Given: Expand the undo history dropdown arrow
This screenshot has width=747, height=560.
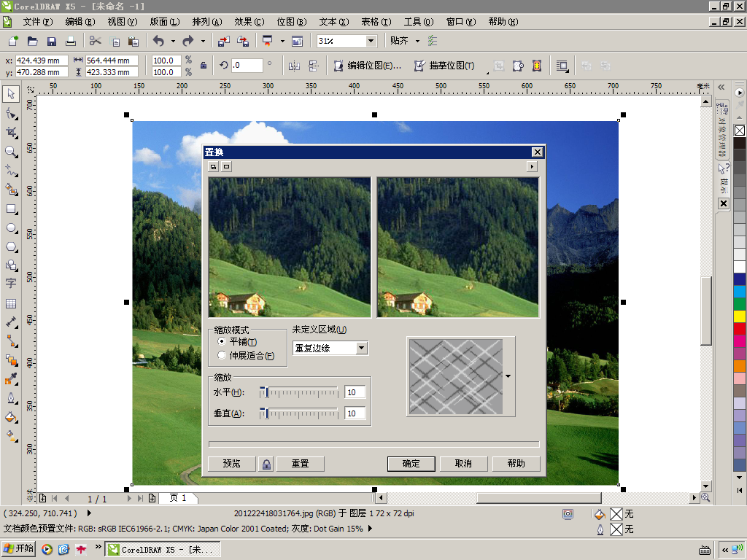Looking at the screenshot, I should coord(173,41).
